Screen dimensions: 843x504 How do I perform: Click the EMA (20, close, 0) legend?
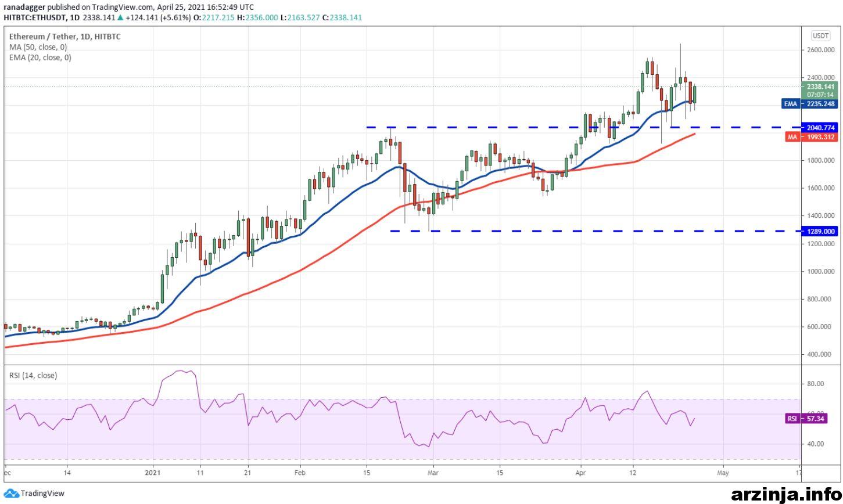(40, 57)
